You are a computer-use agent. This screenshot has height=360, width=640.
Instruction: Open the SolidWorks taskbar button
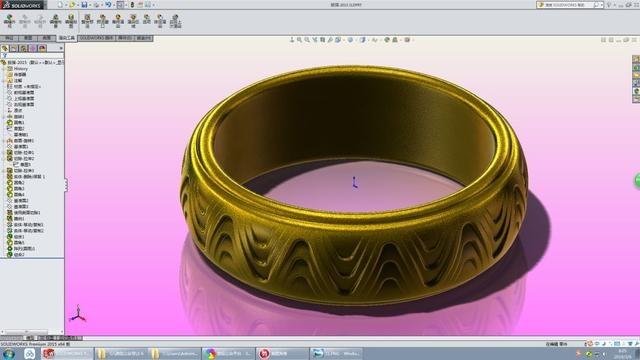point(67,353)
